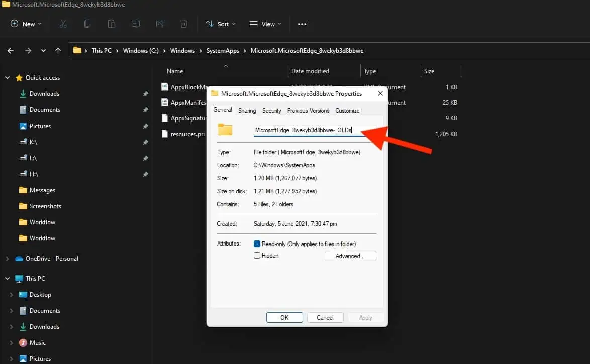Switch to the Sharing tab

[247, 111]
